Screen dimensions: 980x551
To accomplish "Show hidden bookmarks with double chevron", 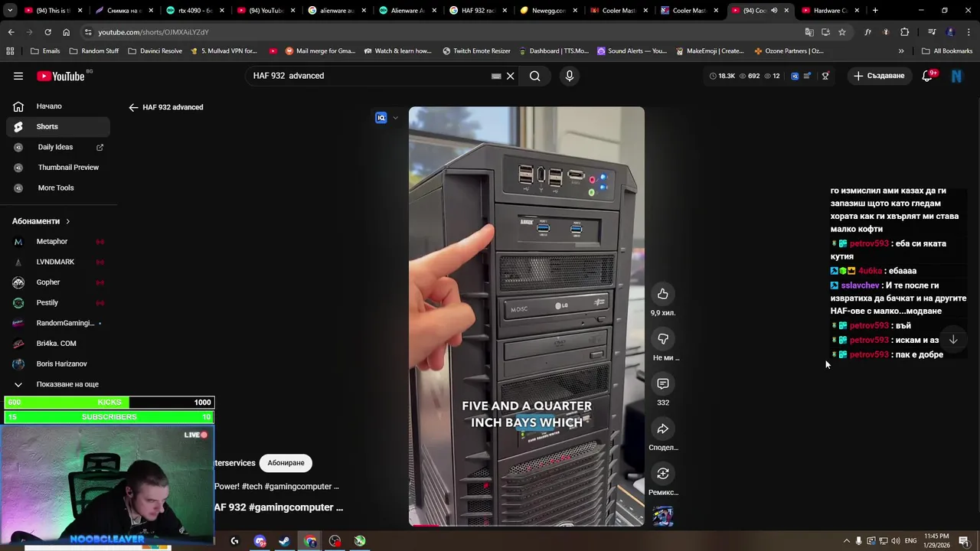I will [x=901, y=51].
